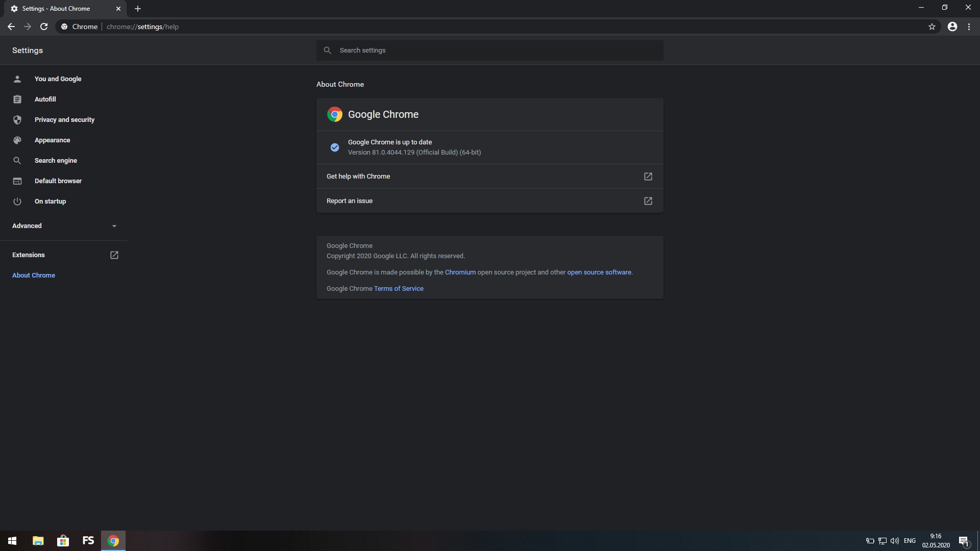Restore down the Chrome window

[945, 8]
